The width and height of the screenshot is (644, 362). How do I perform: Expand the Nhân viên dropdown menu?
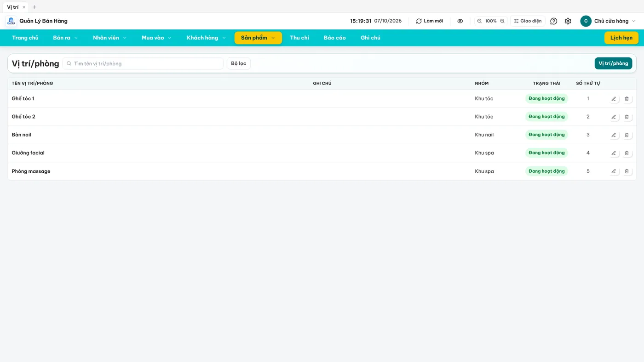pos(109,38)
